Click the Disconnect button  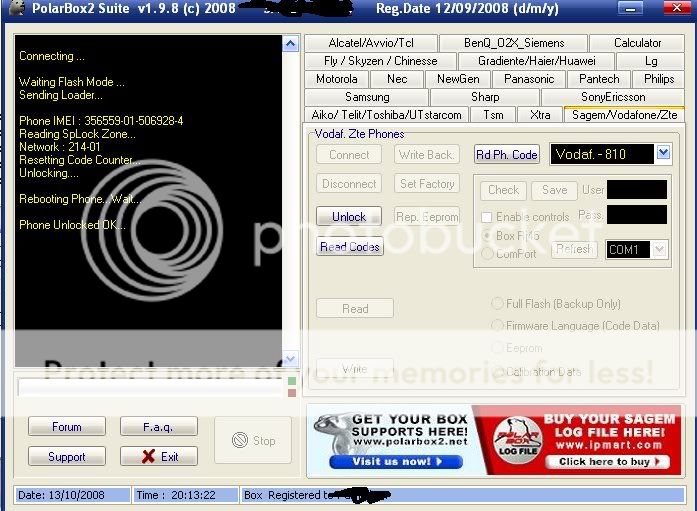coord(349,184)
